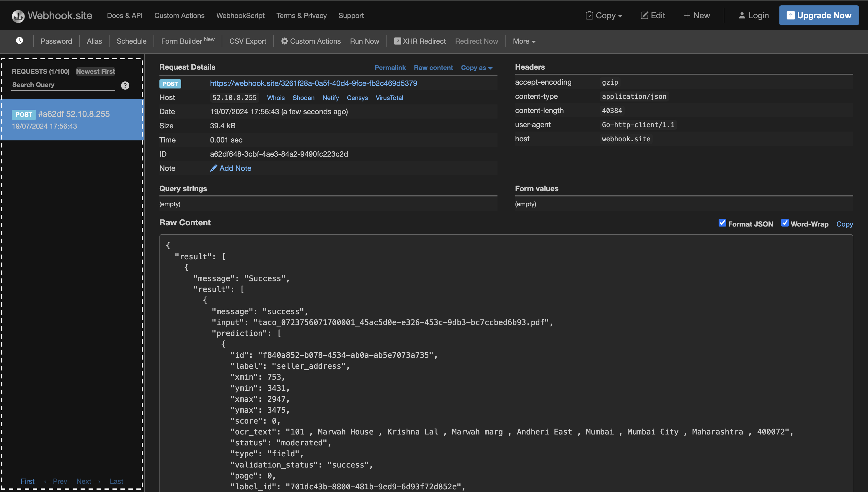Toggle Newest First sort order

[96, 72]
